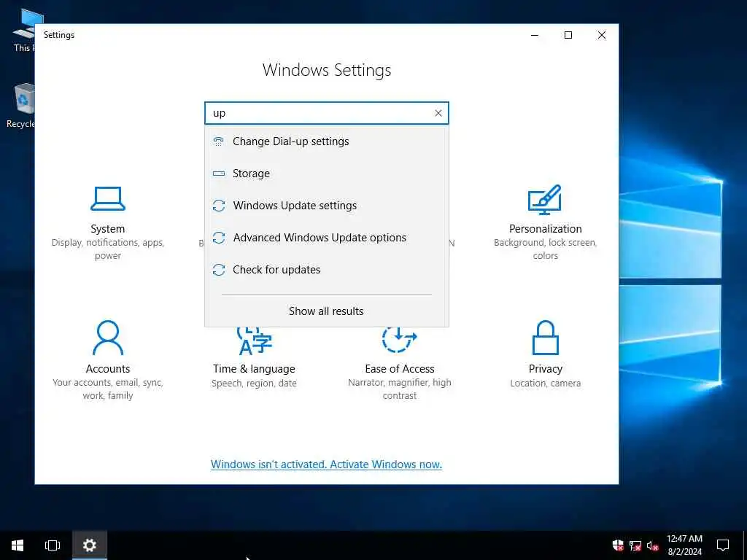Open the Start menu Windows logo

coord(18,545)
